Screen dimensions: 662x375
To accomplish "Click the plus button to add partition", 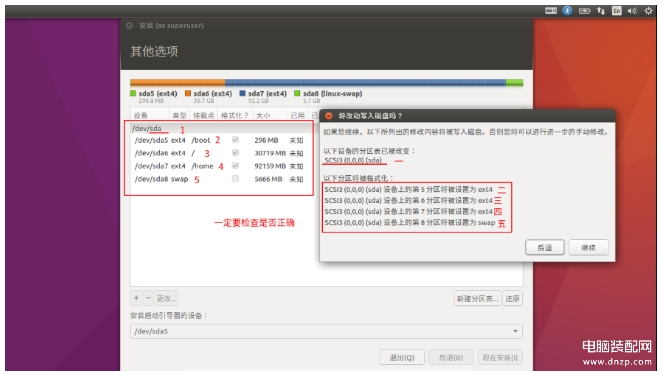I will [136, 298].
